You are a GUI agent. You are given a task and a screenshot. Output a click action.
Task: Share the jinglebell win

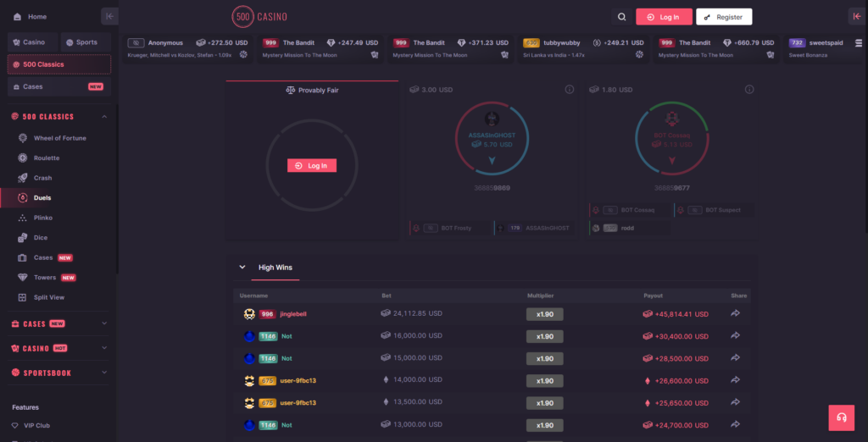click(735, 313)
